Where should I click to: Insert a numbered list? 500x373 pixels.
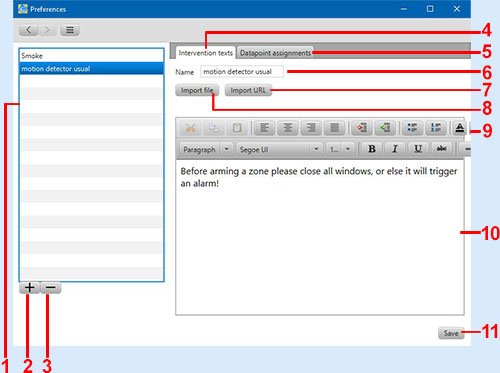click(x=436, y=128)
